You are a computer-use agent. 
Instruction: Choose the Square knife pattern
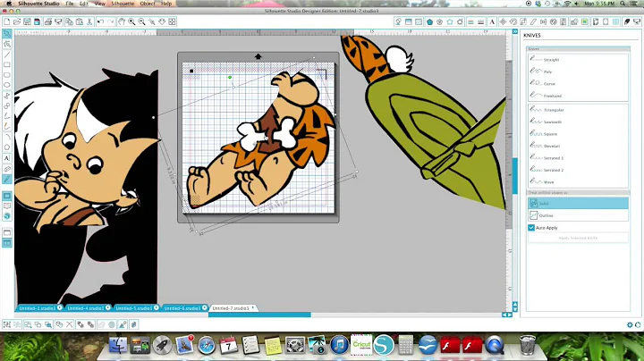(x=578, y=134)
